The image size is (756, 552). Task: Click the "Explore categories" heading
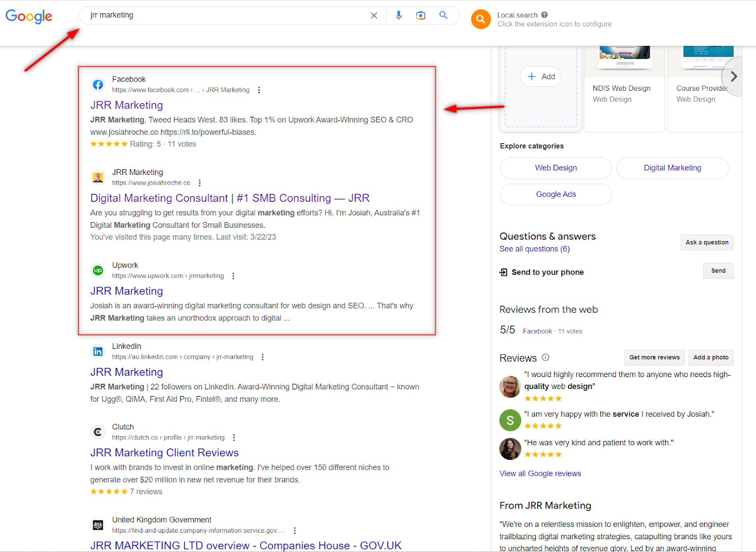tap(532, 146)
